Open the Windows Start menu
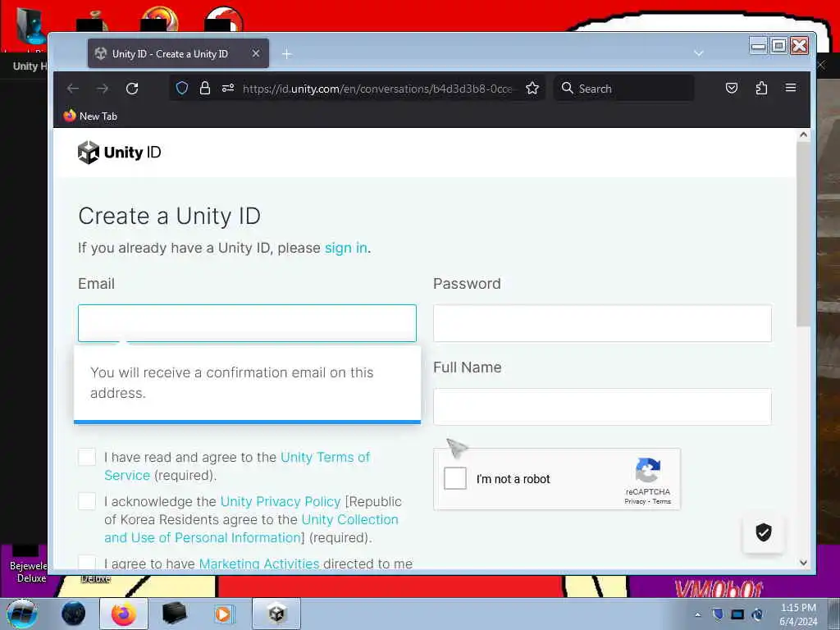Screen dimensions: 840x630 22,614
